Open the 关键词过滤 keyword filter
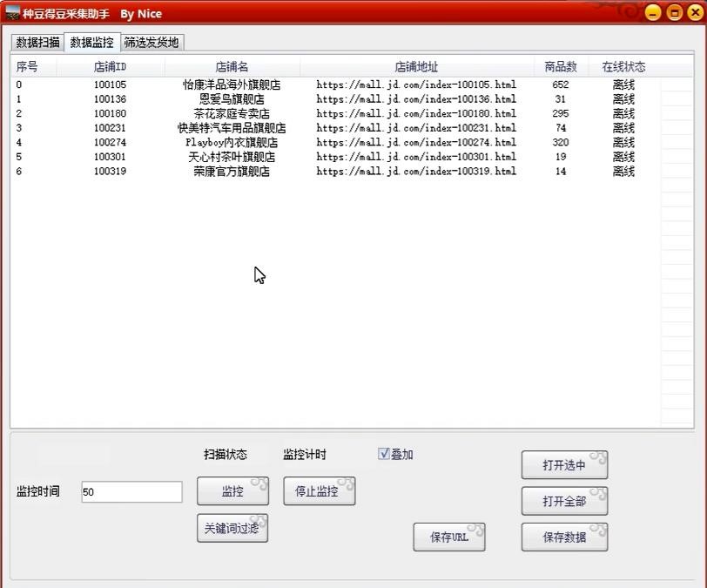The width and height of the screenshot is (707, 588). click(232, 527)
